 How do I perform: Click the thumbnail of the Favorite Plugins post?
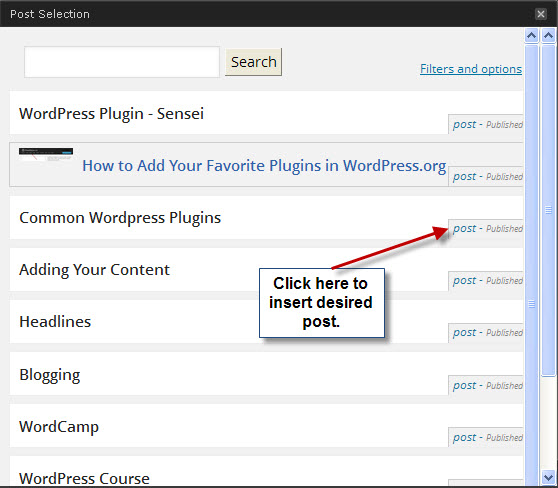46,154
